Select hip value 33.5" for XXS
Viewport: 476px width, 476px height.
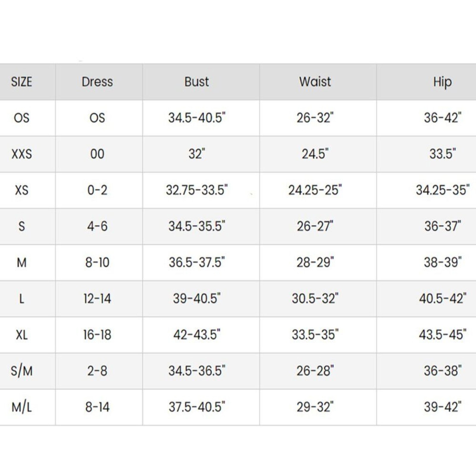click(x=442, y=154)
